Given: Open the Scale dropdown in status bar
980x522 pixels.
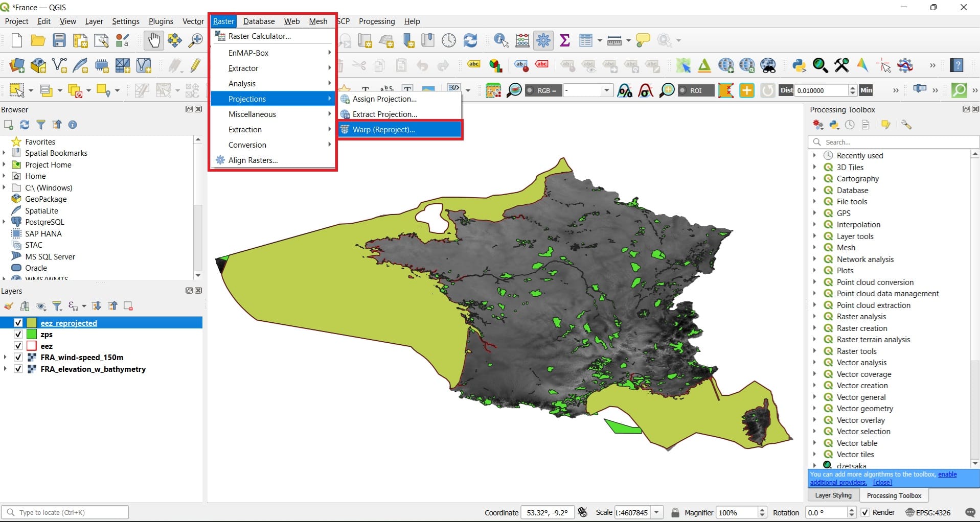Looking at the screenshot, I should coord(657,512).
